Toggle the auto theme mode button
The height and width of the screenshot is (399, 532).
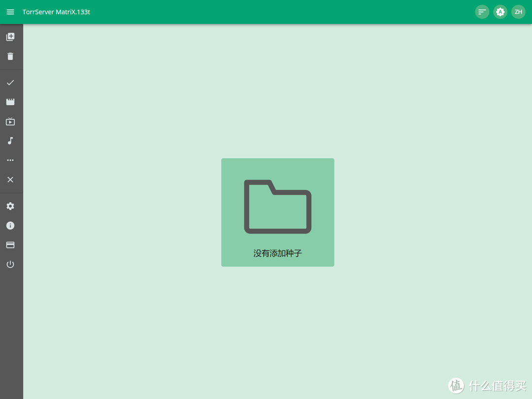[500, 12]
